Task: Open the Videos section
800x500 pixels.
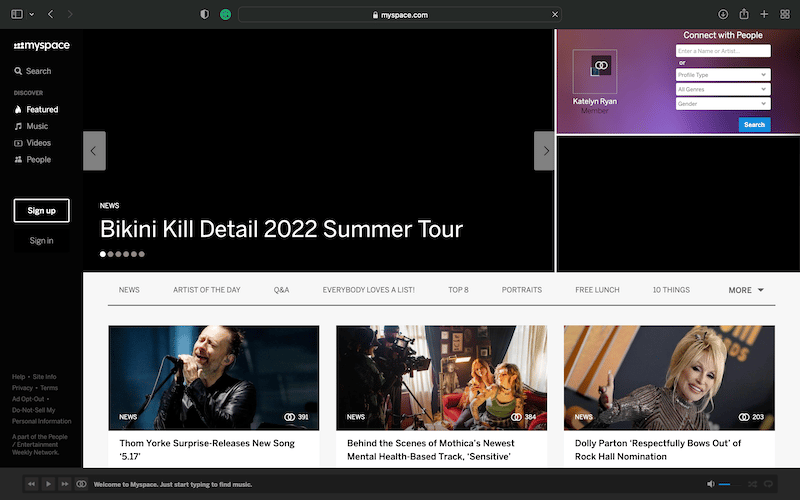Action: 33,143
